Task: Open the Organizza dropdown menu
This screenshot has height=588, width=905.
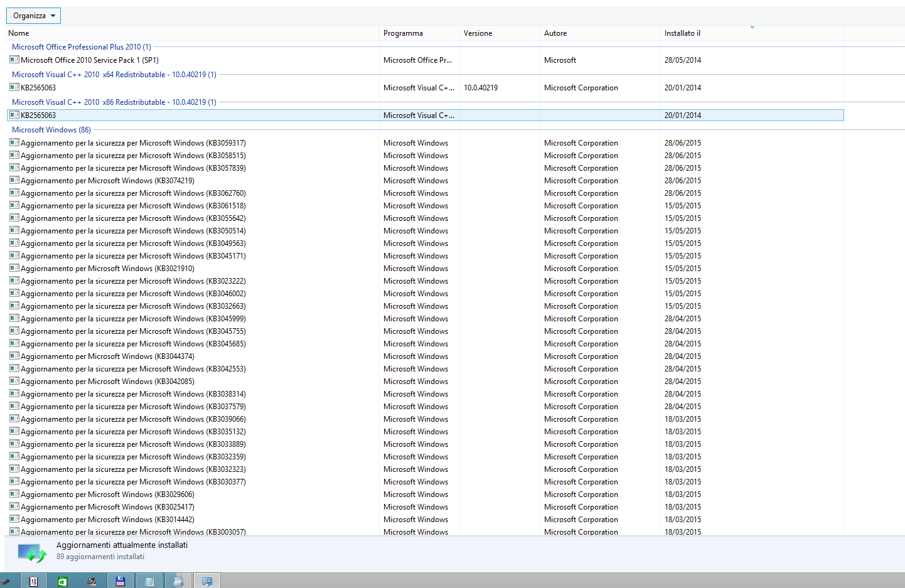Action: tap(33, 16)
